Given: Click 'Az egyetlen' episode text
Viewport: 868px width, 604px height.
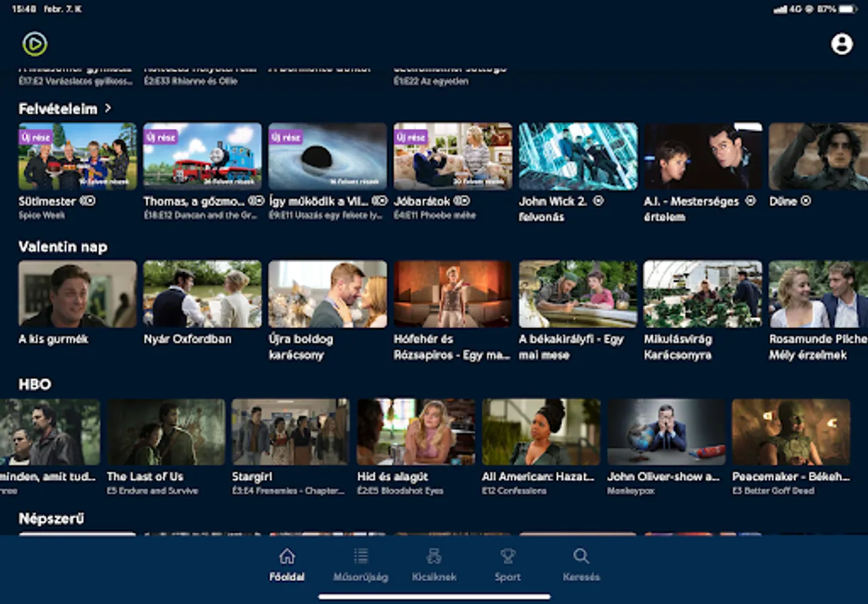Looking at the screenshot, I should pos(445,81).
